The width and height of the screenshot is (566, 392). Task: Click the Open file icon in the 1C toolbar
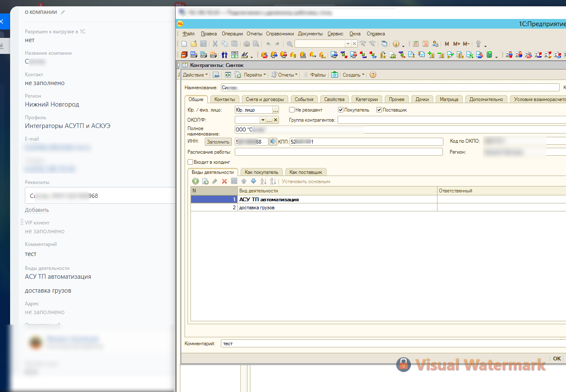pos(194,44)
